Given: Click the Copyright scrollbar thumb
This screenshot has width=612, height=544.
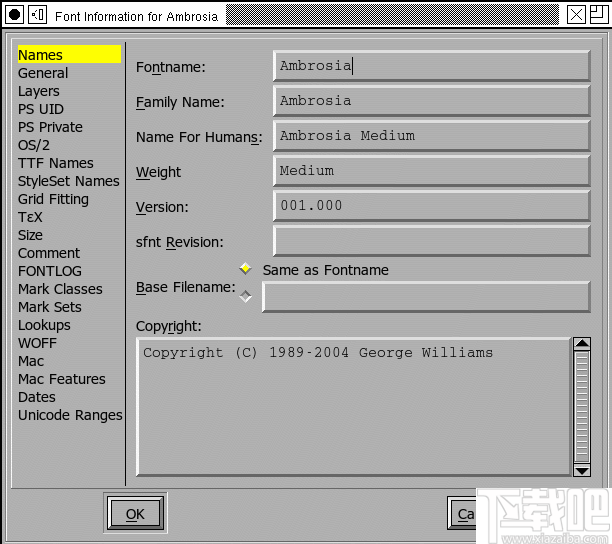Looking at the screenshot, I should [582, 407].
